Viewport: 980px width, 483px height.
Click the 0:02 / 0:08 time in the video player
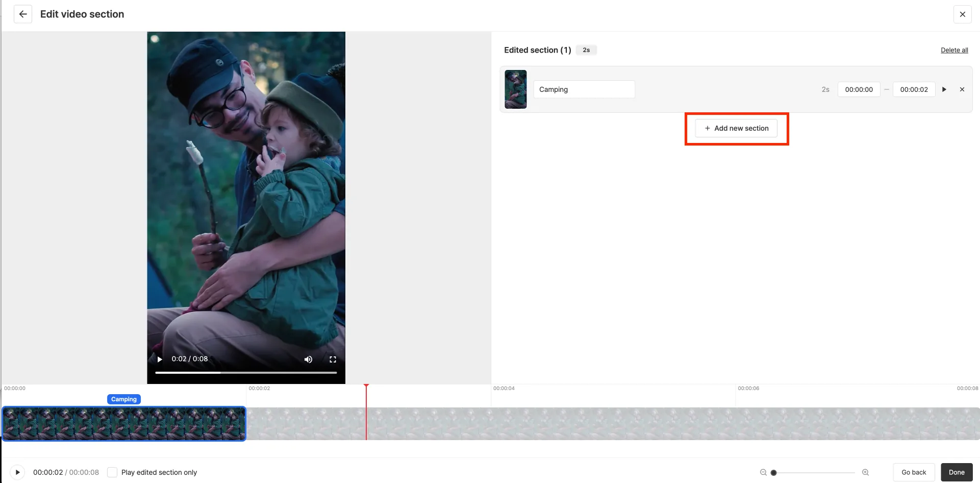[190, 359]
